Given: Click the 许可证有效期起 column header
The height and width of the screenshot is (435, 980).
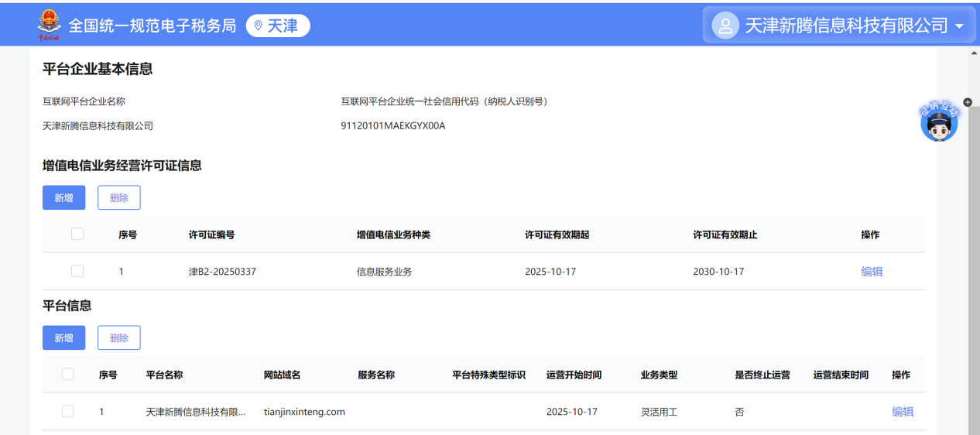Looking at the screenshot, I should pyautogui.click(x=557, y=235).
